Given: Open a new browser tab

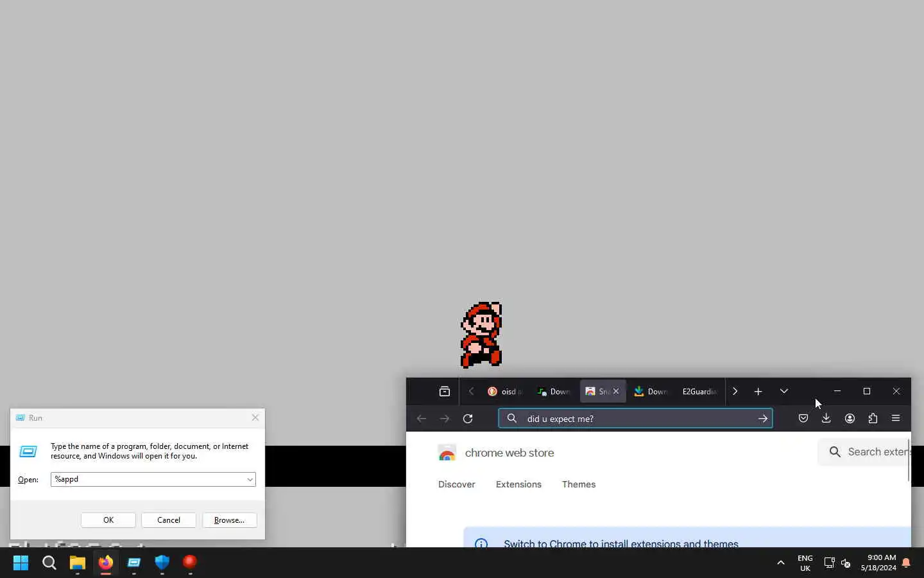Looking at the screenshot, I should [x=758, y=391].
